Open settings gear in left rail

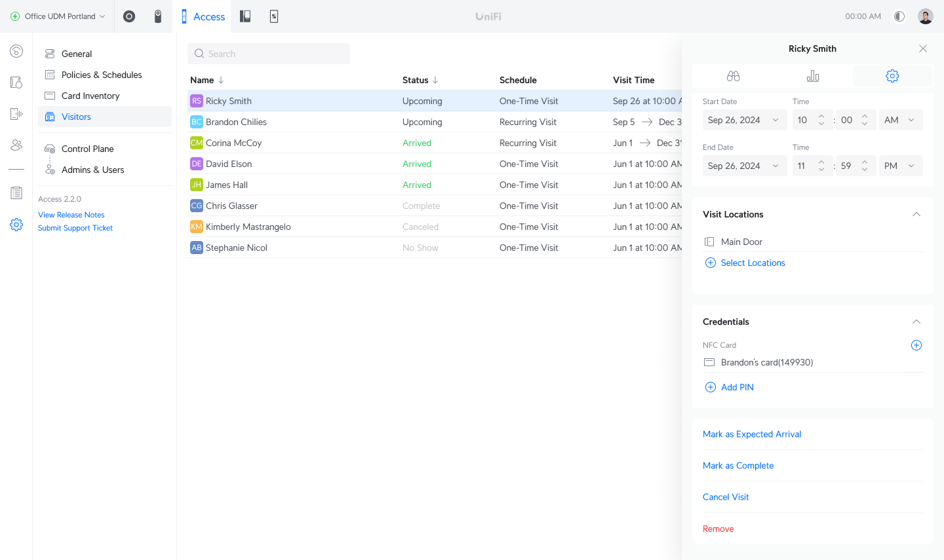tap(16, 225)
